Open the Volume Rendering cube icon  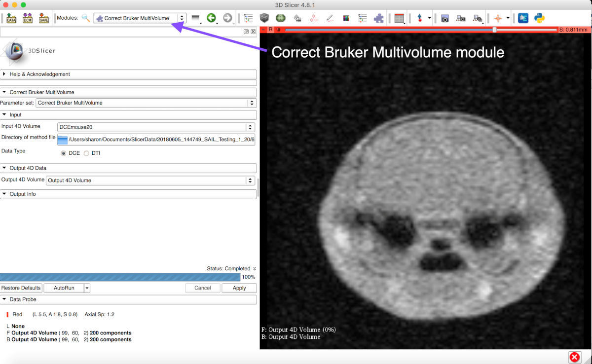[x=264, y=18]
